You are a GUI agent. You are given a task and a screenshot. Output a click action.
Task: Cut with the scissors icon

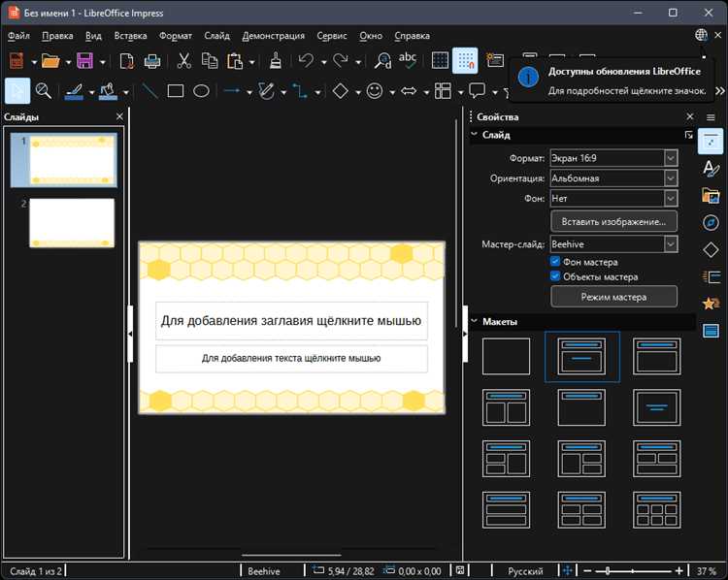(x=184, y=61)
